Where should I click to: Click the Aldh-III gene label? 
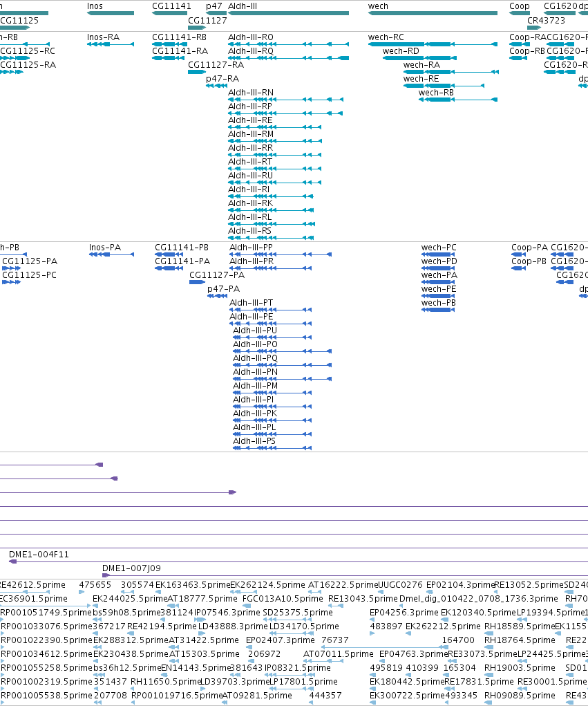243,6
